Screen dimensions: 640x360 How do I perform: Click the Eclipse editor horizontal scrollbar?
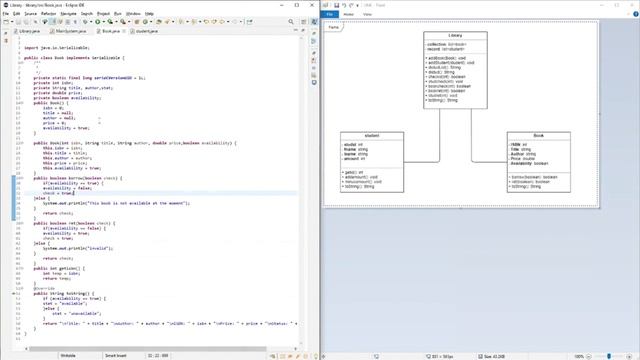148,349
